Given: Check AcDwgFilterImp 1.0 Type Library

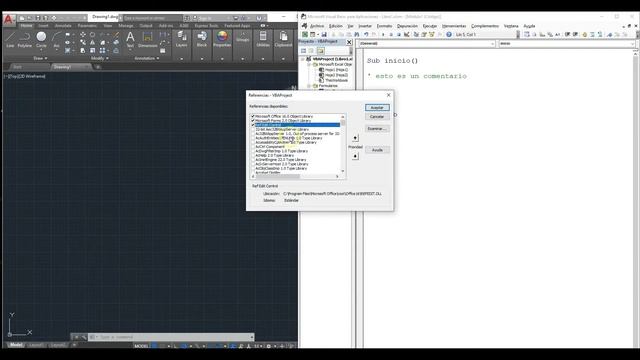Looking at the screenshot, I should 253,151.
